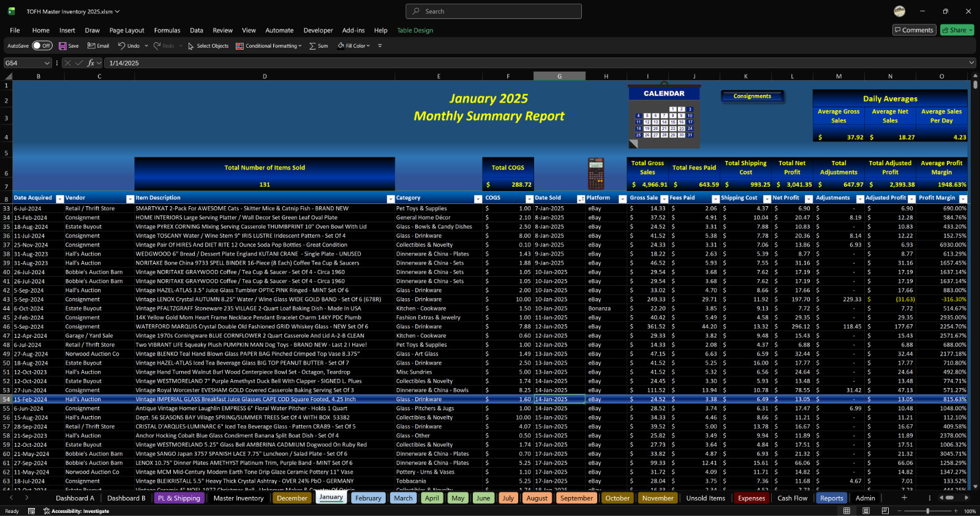Open the Date Acquired filter dropdown
The width and height of the screenshot is (980, 516).
[60, 199]
